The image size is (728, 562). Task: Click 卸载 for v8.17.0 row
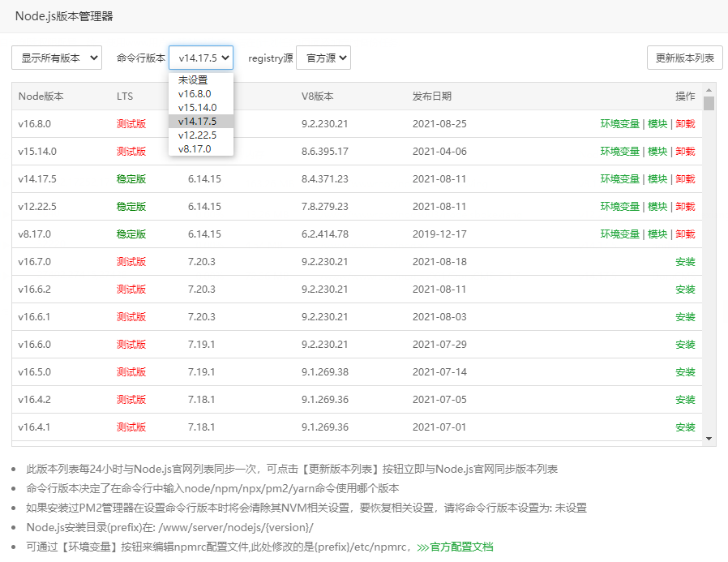tap(685, 234)
